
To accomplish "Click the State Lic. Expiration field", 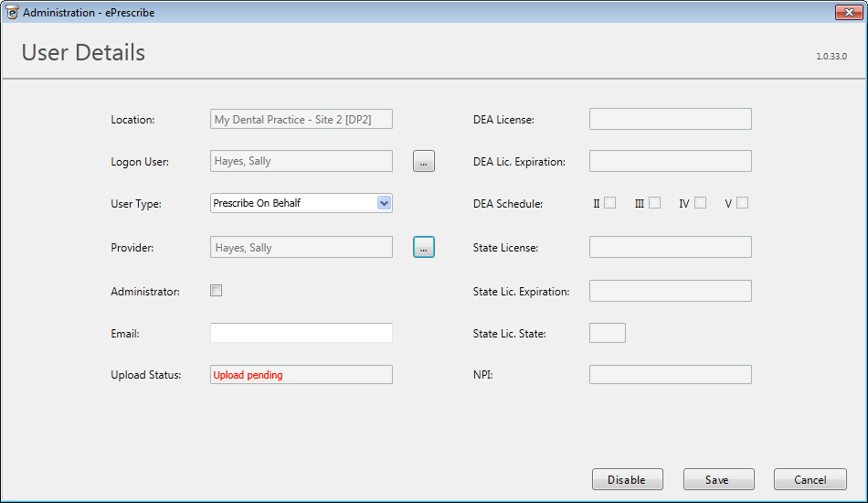I will (x=670, y=291).
